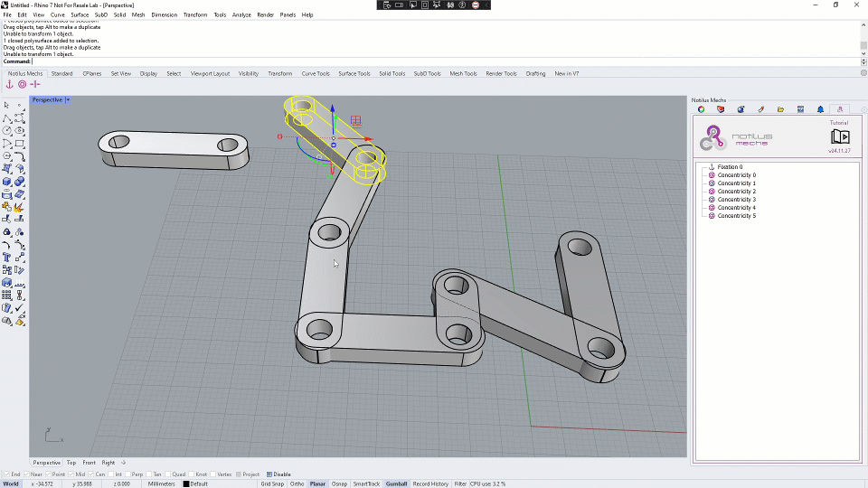Select the Text object tool
This screenshot has width=868, height=488.
coord(6,258)
